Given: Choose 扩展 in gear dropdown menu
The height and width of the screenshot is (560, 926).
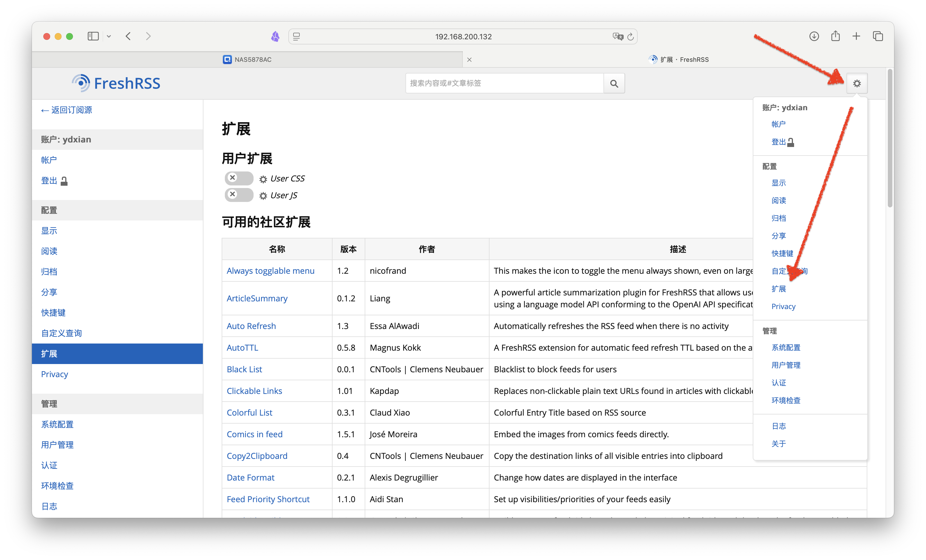Looking at the screenshot, I should click(778, 289).
